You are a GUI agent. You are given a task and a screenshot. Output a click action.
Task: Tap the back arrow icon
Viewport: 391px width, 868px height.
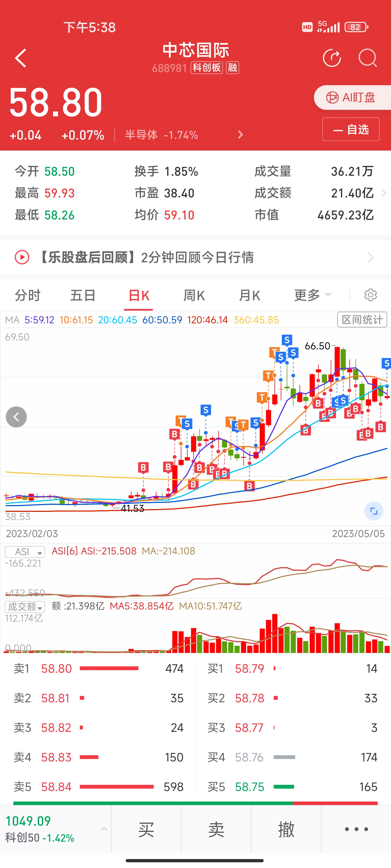[21, 58]
